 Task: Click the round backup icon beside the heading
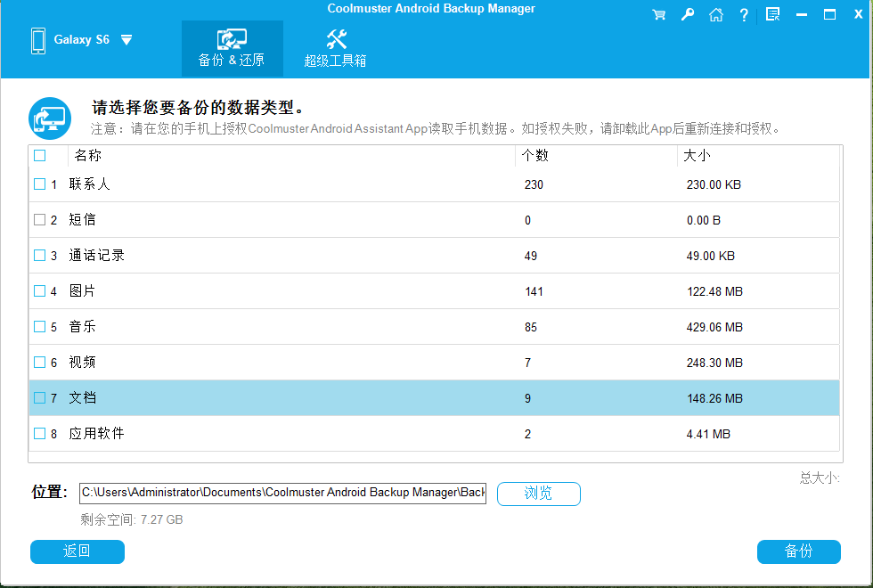click(x=50, y=118)
